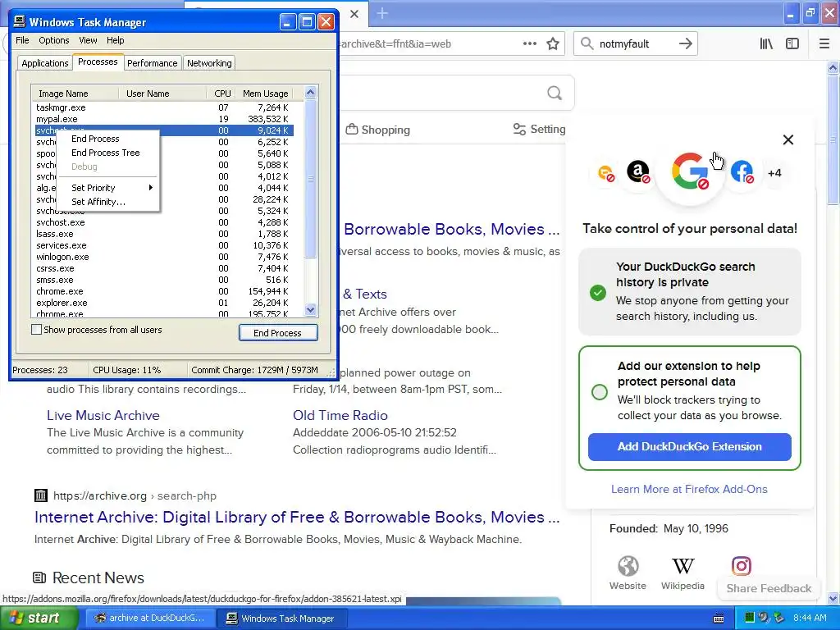Click the keyboard icon in taskbar
The image size is (840, 630).
pos(719,619)
